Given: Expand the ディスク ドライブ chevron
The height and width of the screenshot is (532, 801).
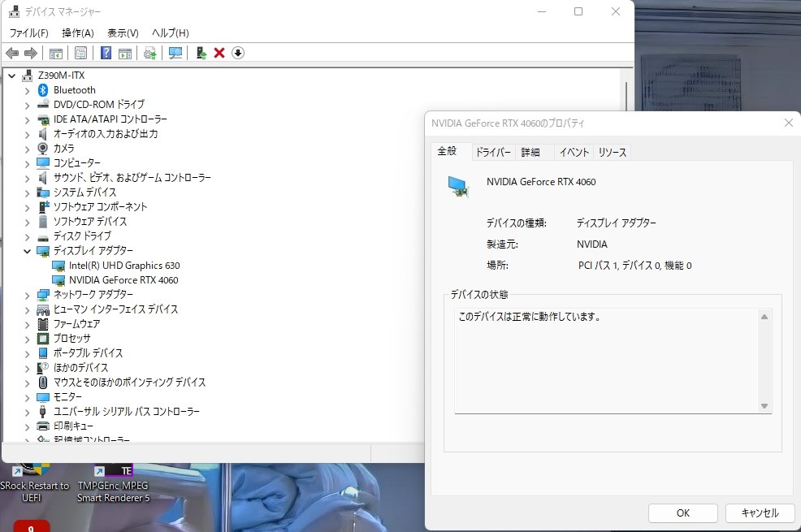Looking at the screenshot, I should 27,236.
